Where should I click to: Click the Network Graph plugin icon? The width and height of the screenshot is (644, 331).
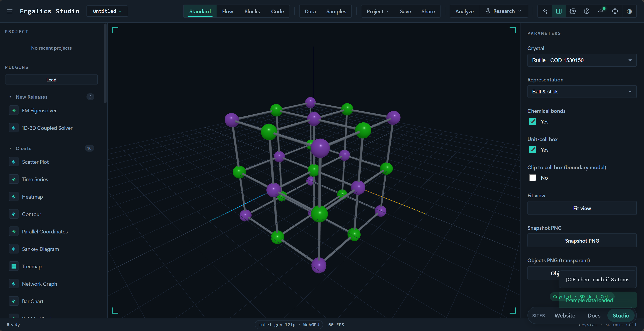14,284
